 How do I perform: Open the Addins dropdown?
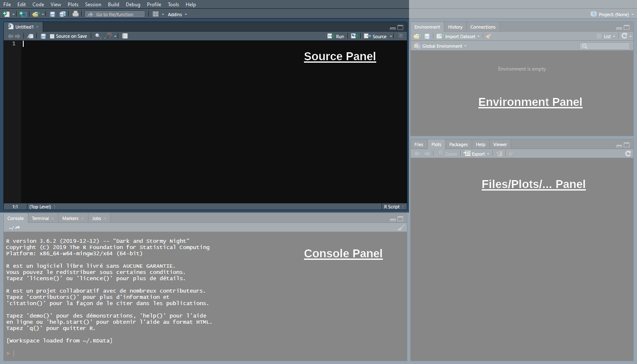177,15
